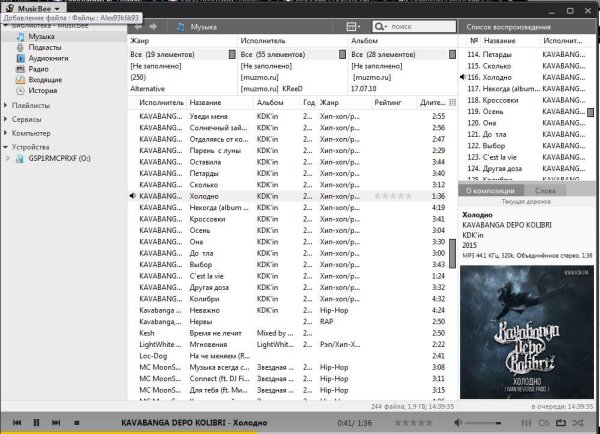Go back with the navigation back arrow
Screen dimensions: 600x434
pos(138,26)
